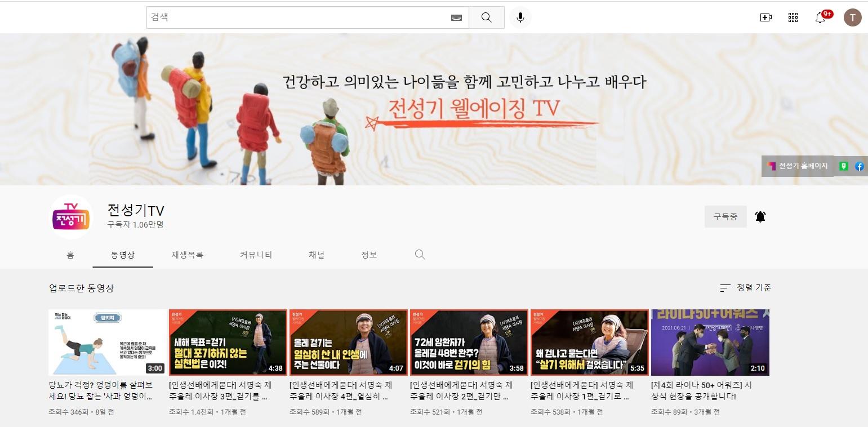868x427 pixels.
Task: Click the 구독중 subscribed button
Action: 725,216
